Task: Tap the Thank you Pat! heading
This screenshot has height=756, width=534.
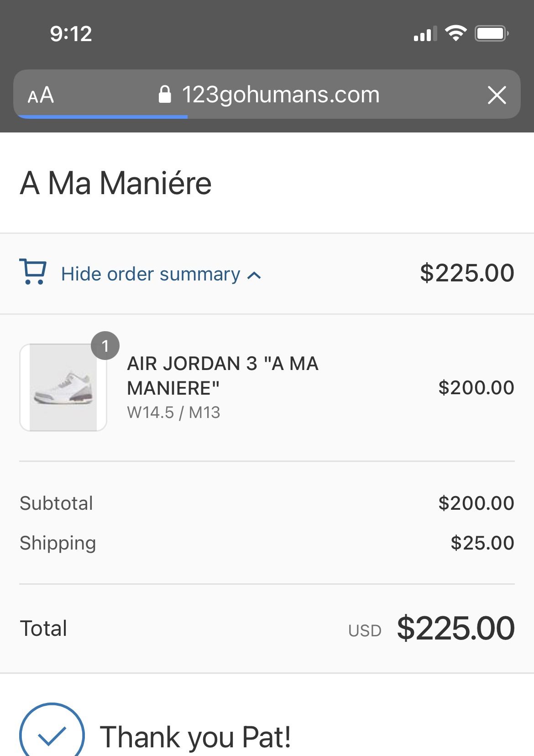Action: (x=195, y=736)
